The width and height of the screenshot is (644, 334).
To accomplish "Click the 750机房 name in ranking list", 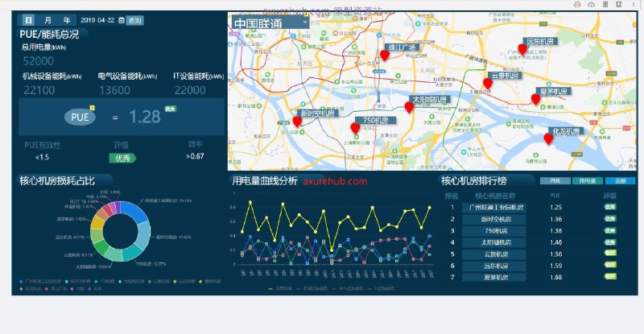I will tap(494, 230).
